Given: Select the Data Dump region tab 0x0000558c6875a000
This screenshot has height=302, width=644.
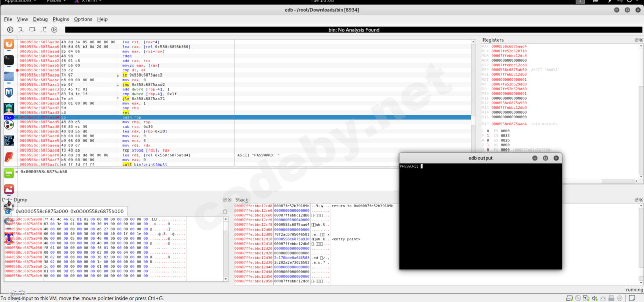Looking at the screenshot, I should [x=70, y=212].
